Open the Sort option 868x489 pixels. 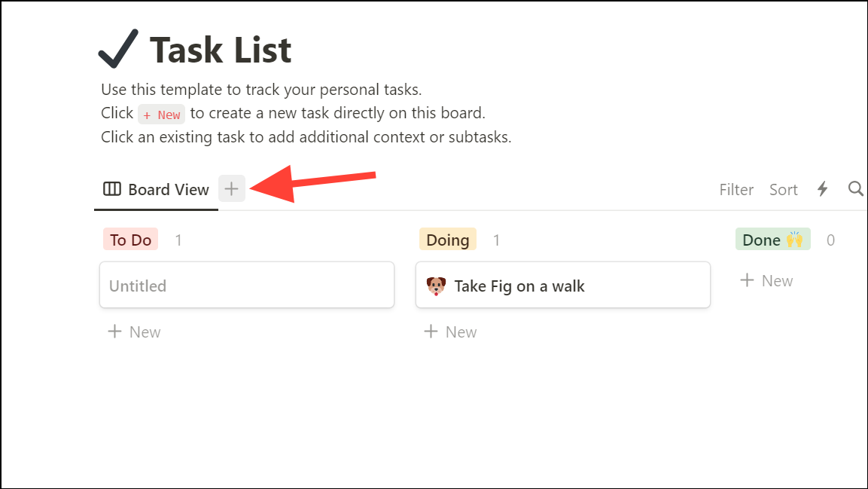point(783,188)
